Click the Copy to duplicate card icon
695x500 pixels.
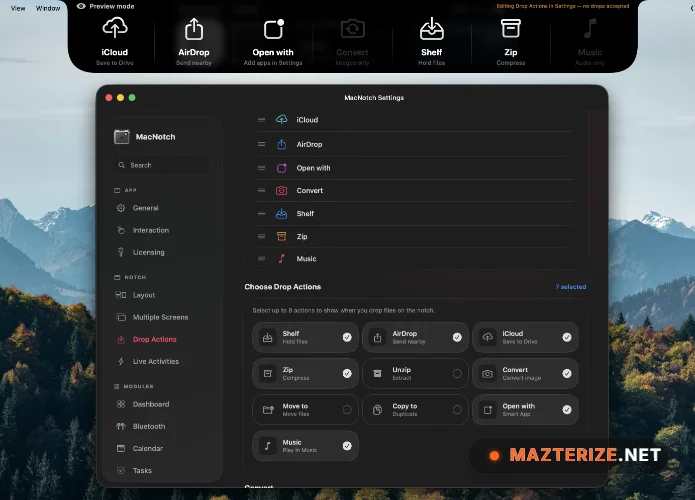point(377,410)
